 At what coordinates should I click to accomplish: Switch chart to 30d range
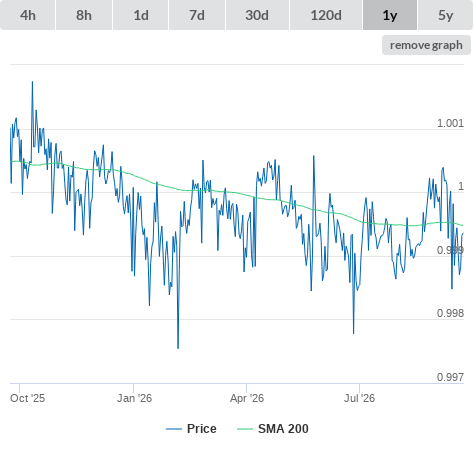(257, 15)
